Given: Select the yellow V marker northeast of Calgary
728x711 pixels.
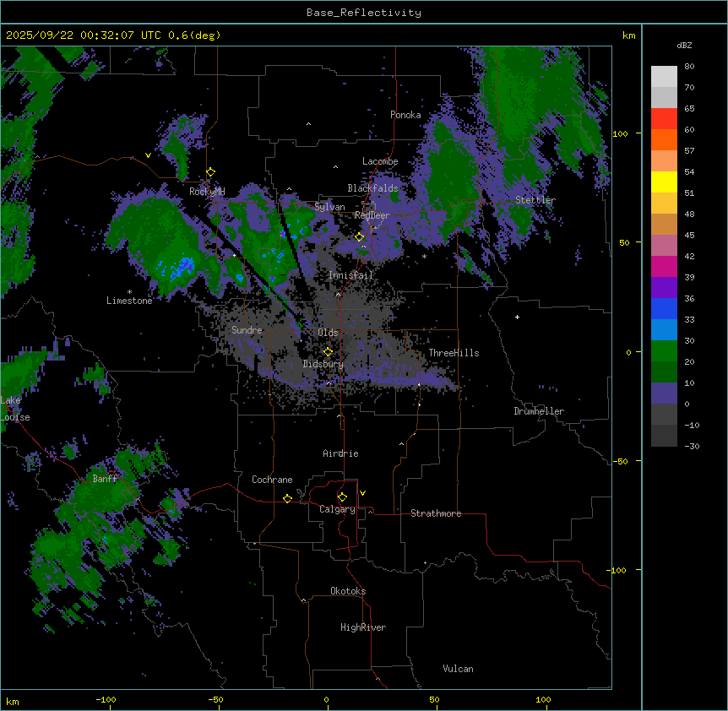Looking at the screenshot, I should pos(363,492).
